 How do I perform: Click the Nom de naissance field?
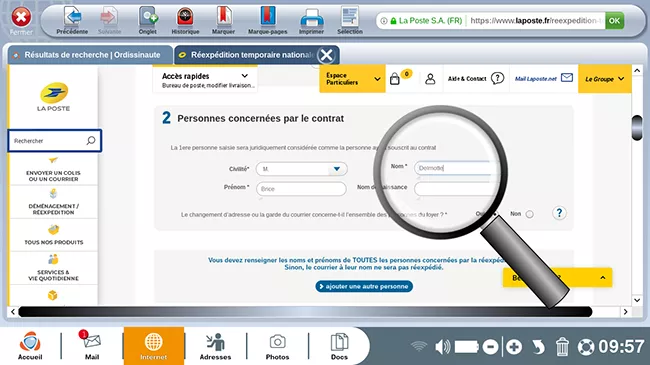[456, 189]
